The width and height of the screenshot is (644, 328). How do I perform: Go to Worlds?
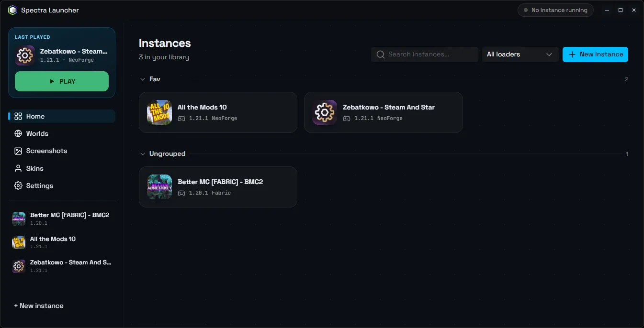(62, 133)
